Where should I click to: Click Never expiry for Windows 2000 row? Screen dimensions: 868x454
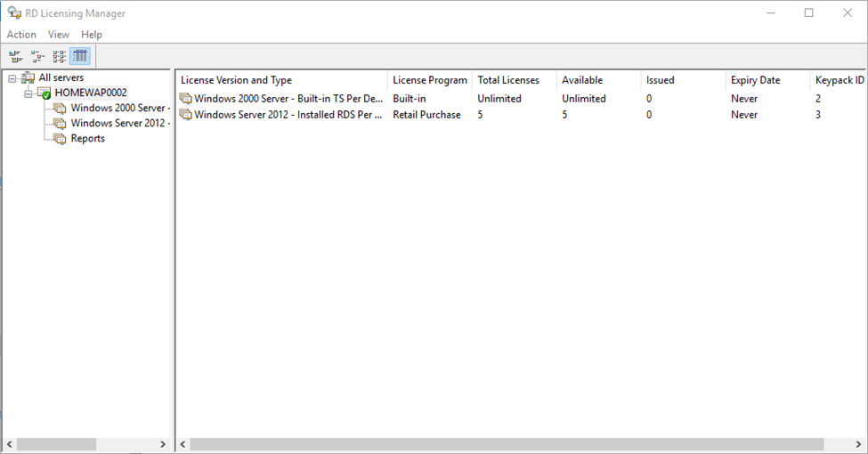pos(744,99)
